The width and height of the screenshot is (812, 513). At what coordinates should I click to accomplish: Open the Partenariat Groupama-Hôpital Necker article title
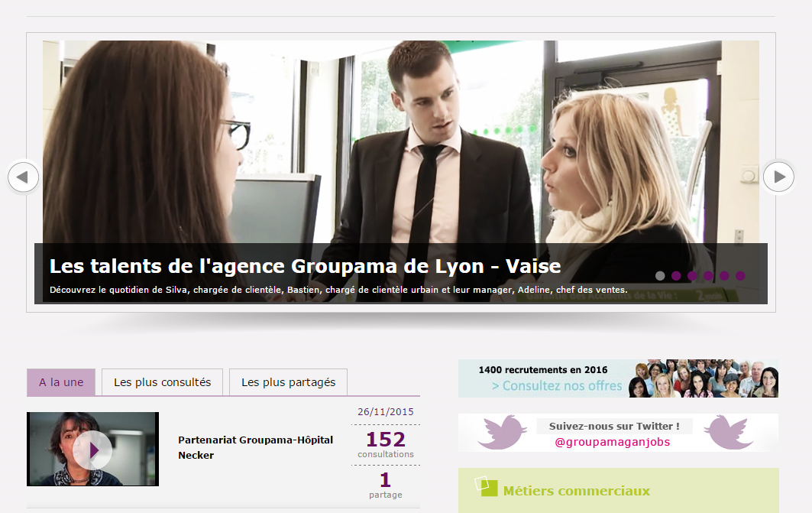click(x=255, y=447)
